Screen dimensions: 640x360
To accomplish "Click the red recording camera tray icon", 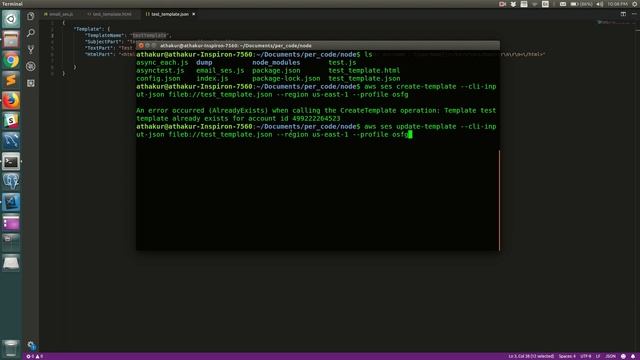I will tap(502, 4).
